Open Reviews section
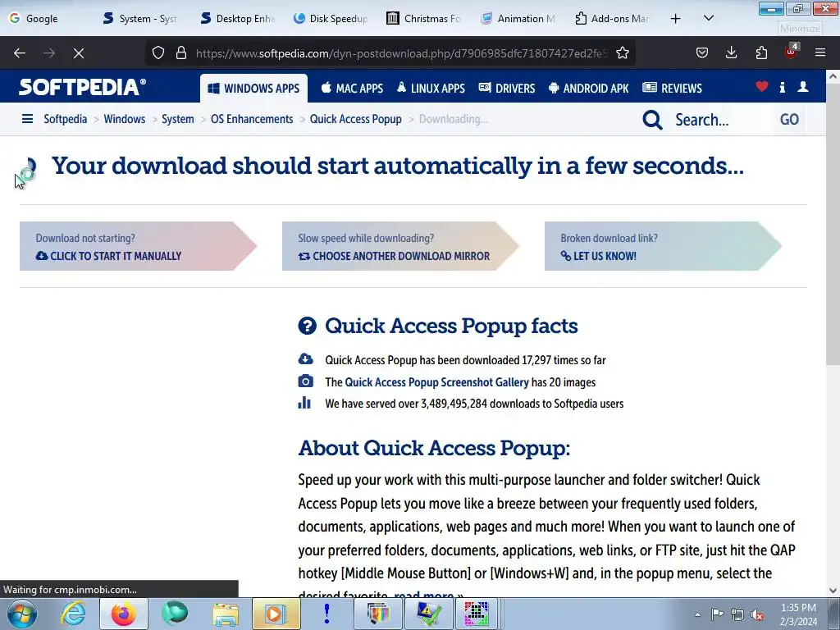The image size is (840, 630). point(673,89)
